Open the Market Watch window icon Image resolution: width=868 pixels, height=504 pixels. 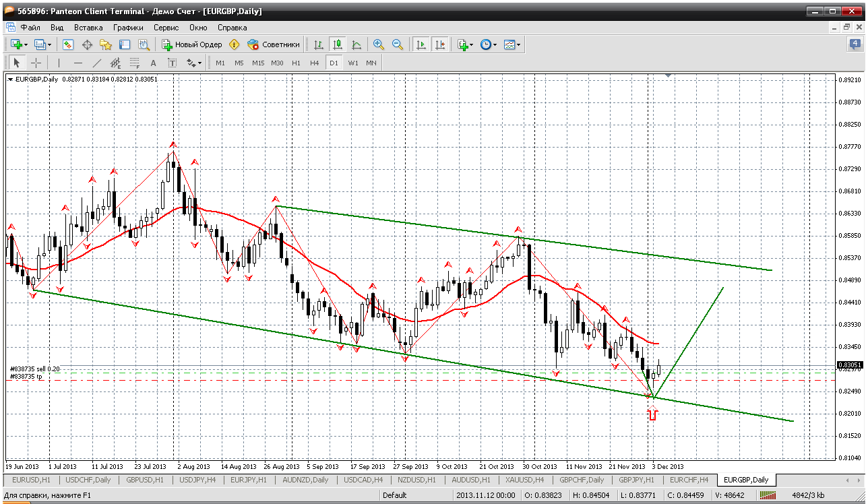tap(68, 44)
